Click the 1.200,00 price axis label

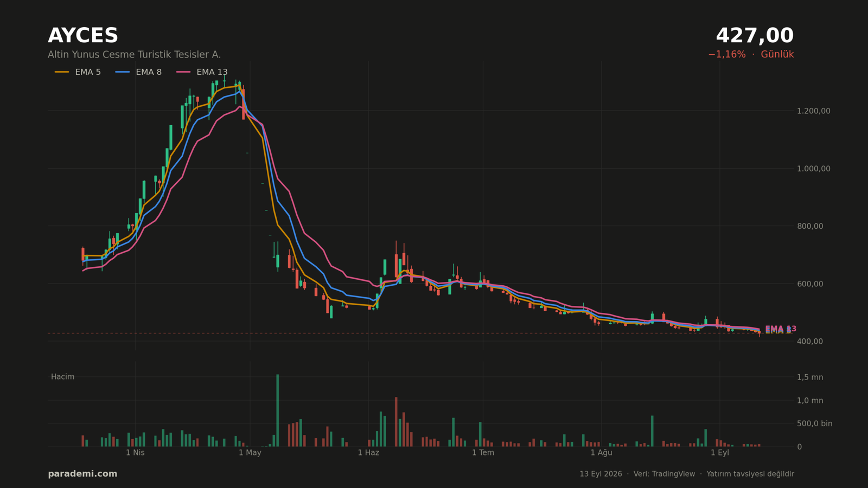[x=813, y=111]
